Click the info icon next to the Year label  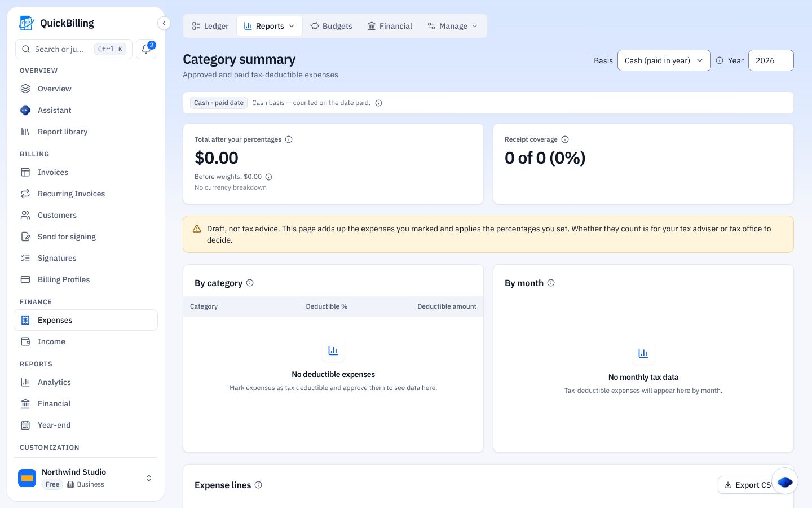coord(720,60)
